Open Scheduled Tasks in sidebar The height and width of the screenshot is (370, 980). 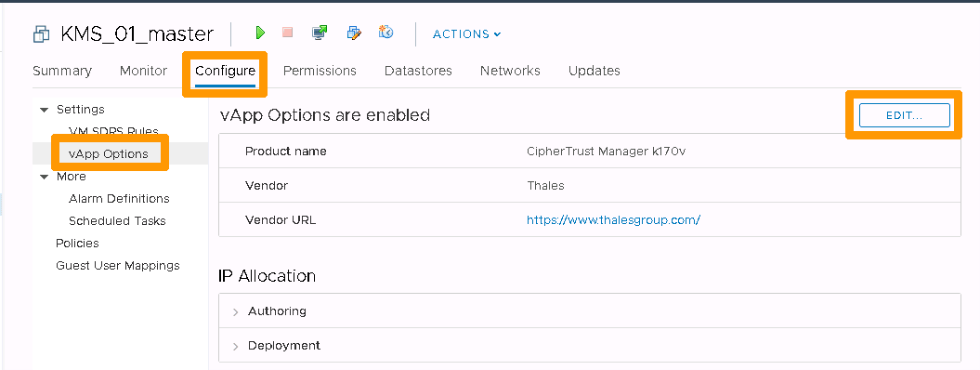[117, 220]
